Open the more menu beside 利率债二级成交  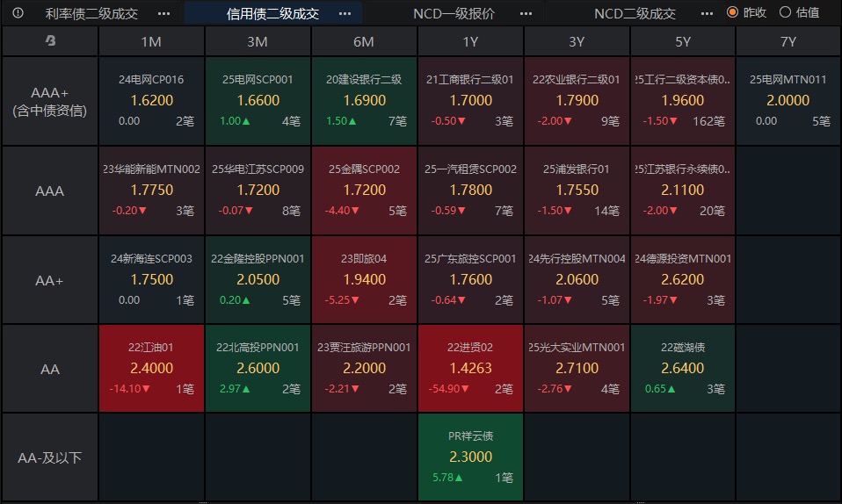[163, 13]
